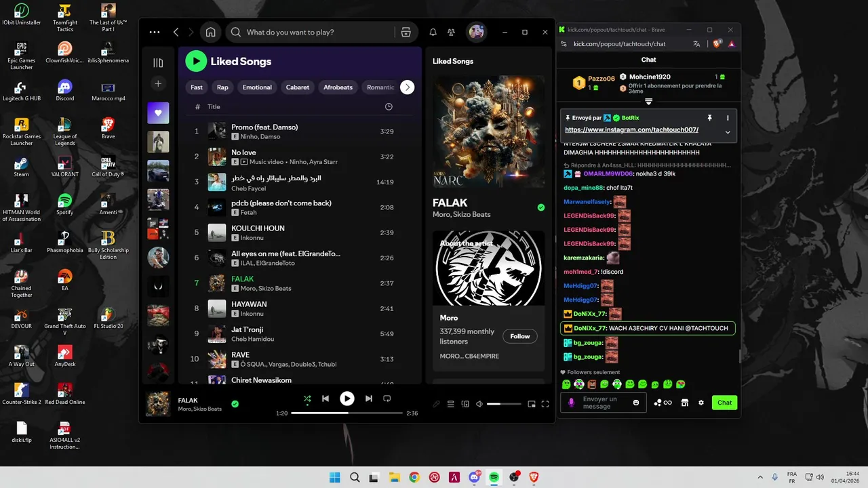Open emoji picker smiley in Kick chat
The height and width of the screenshot is (488, 868).
pos(636,403)
